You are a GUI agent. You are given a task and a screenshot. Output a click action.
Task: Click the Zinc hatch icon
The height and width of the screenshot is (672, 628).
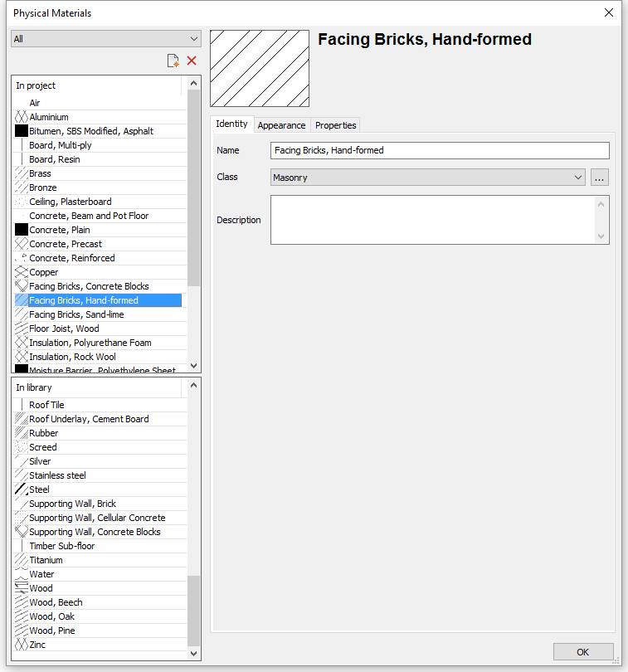(x=22, y=645)
